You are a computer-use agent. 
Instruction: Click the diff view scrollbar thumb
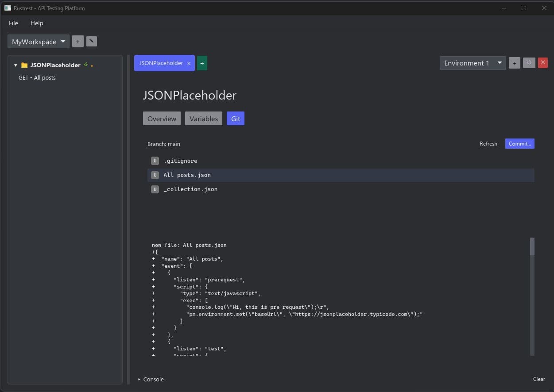pos(532,246)
